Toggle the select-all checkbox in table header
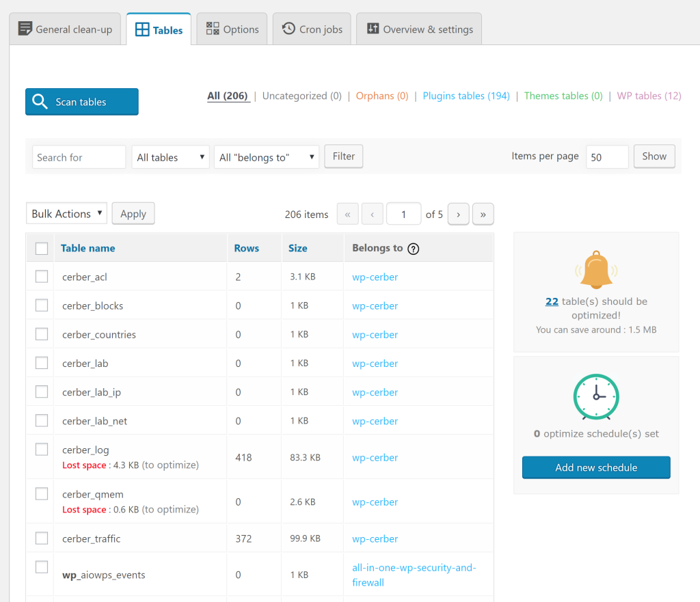The image size is (700, 602). coord(42,249)
